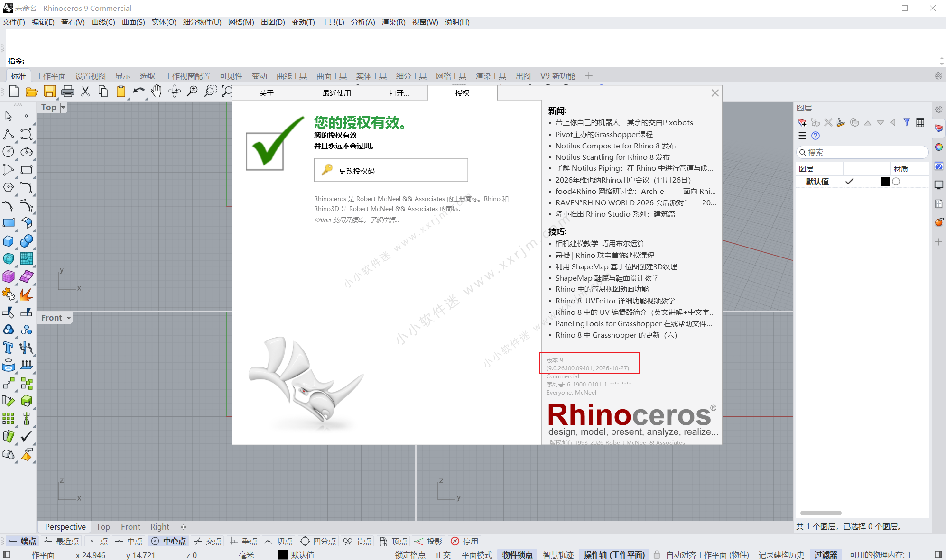Image resolution: width=946 pixels, height=560 pixels.
Task: Open the 曲线(C) menu
Action: click(x=103, y=22)
